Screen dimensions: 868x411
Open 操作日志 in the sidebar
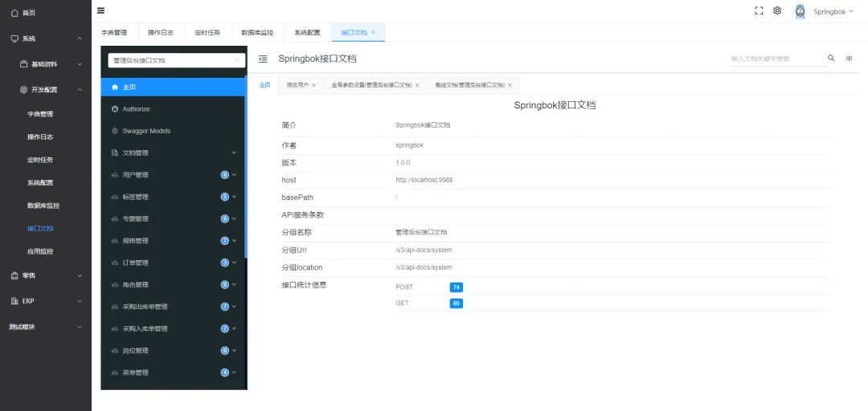[40, 137]
